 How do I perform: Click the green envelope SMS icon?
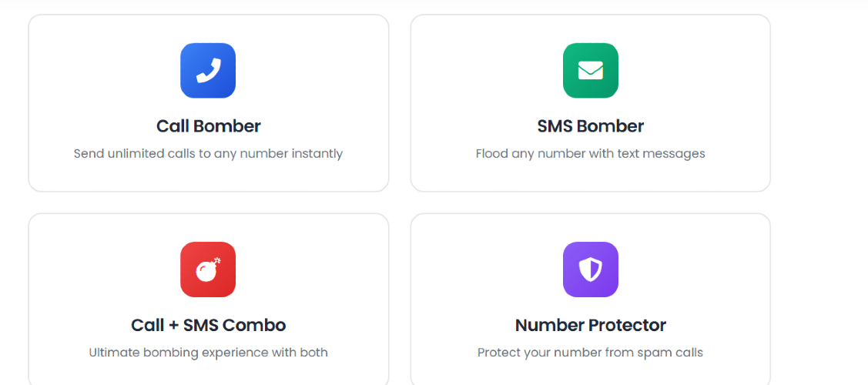(x=590, y=71)
